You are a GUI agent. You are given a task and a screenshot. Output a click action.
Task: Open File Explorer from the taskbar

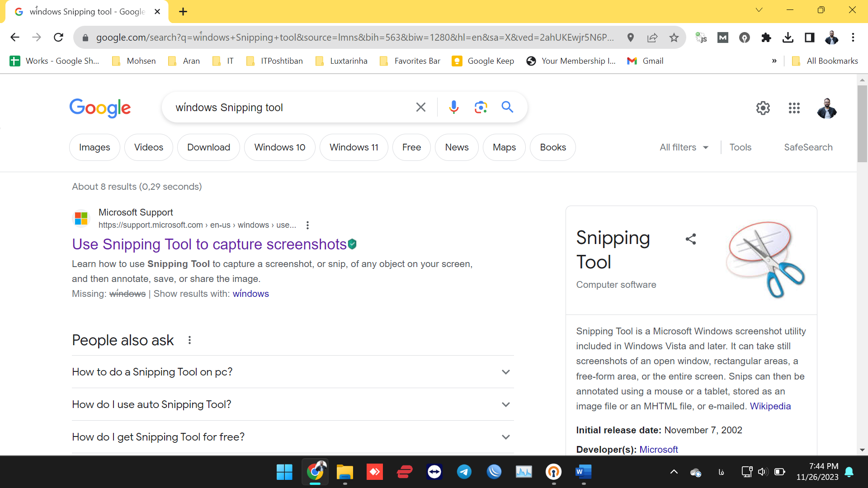tap(344, 472)
